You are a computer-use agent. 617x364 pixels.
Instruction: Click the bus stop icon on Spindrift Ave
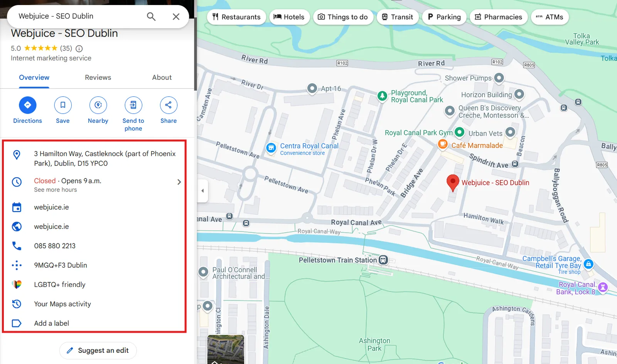515,164
